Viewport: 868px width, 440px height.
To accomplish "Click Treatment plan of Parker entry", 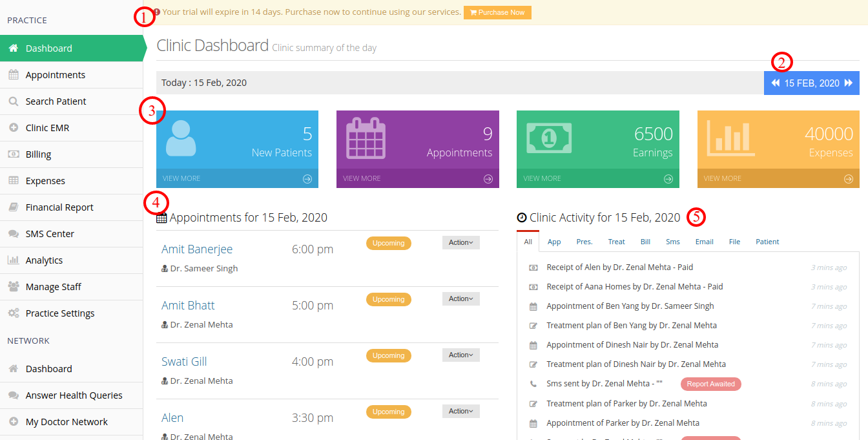I will coord(626,403).
